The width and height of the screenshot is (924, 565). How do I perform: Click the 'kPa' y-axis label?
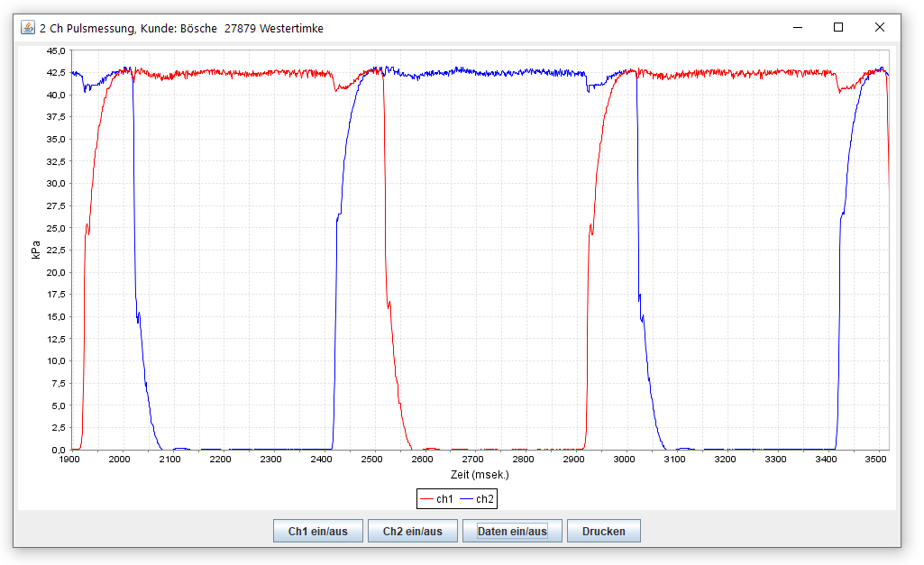point(36,250)
